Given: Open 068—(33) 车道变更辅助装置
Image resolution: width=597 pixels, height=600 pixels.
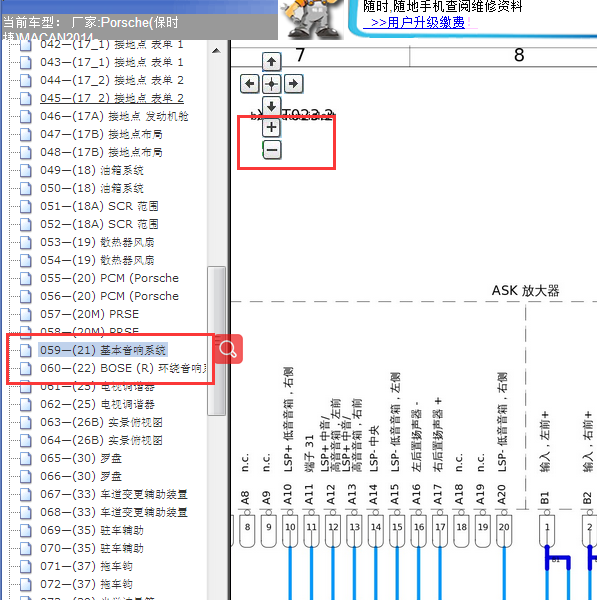Looking at the screenshot, I should (114, 512).
